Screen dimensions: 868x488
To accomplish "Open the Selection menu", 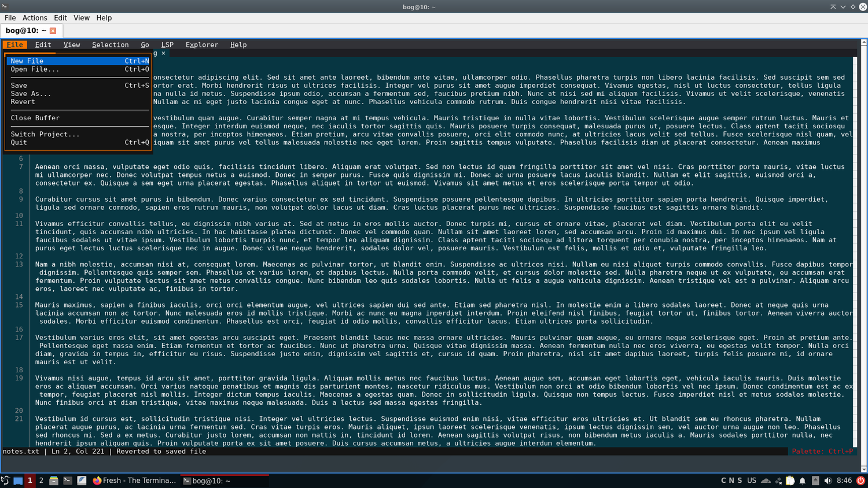I will [x=110, y=45].
